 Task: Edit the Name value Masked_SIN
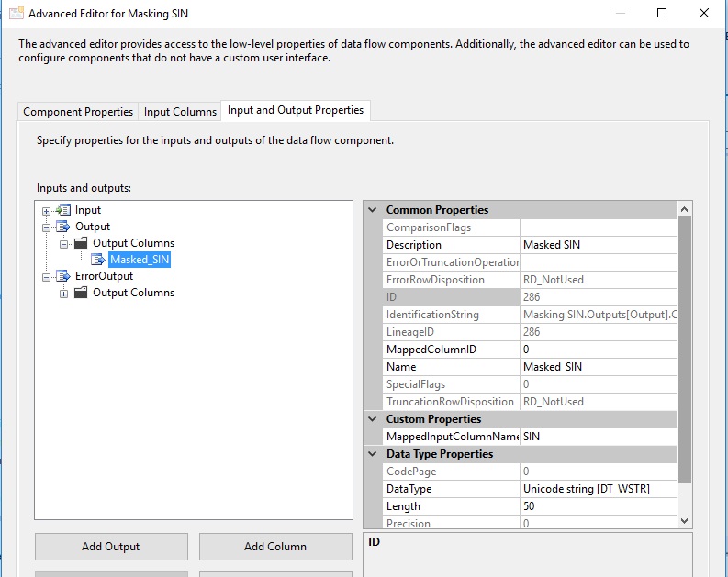(x=598, y=366)
